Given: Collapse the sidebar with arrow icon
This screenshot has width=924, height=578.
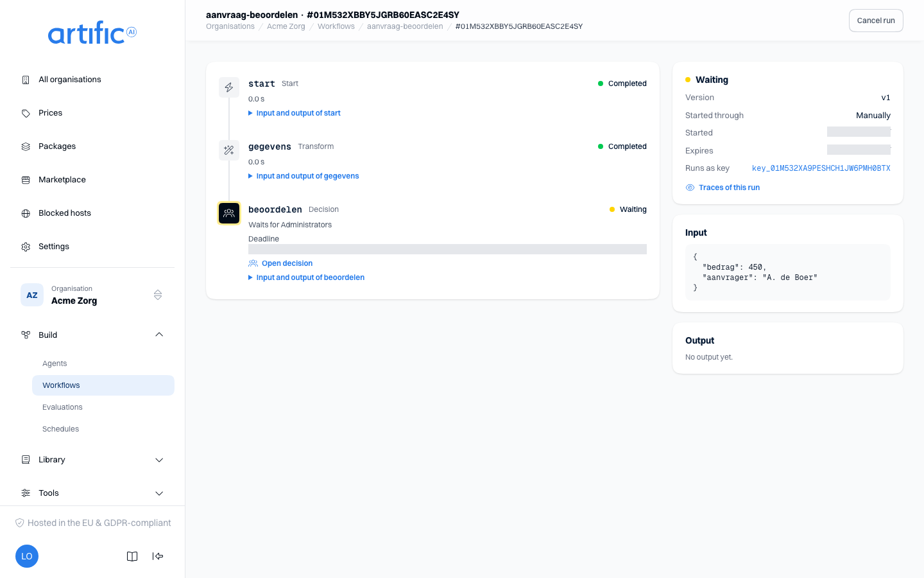Looking at the screenshot, I should tap(158, 556).
